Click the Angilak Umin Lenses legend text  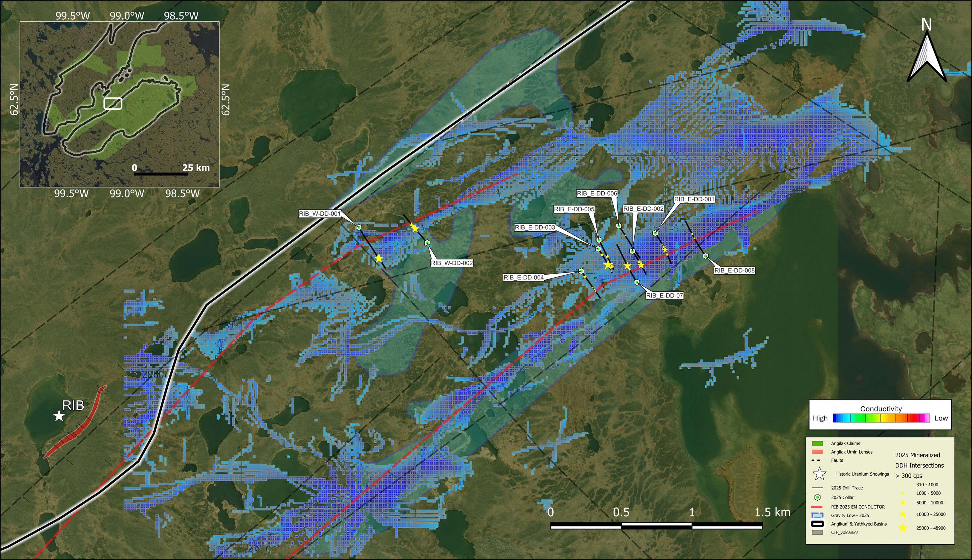852,452
